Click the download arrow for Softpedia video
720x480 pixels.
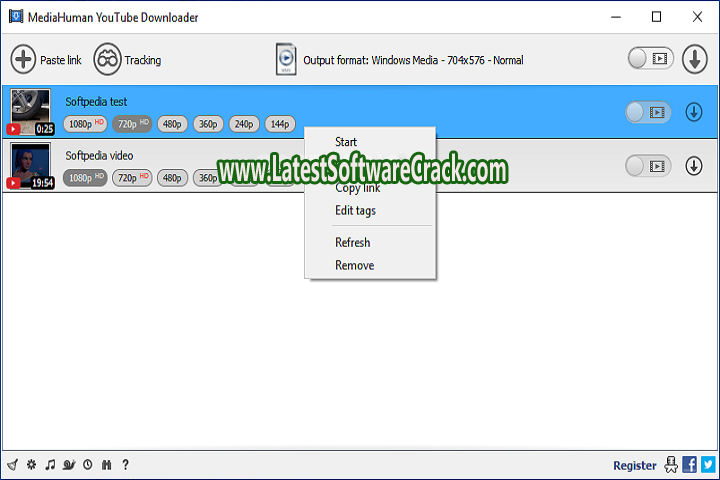click(x=694, y=165)
